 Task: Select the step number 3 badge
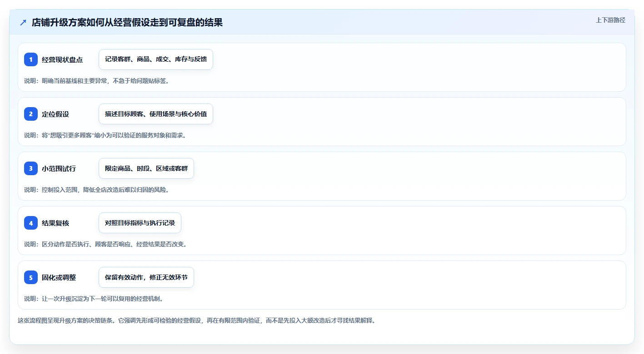point(31,168)
